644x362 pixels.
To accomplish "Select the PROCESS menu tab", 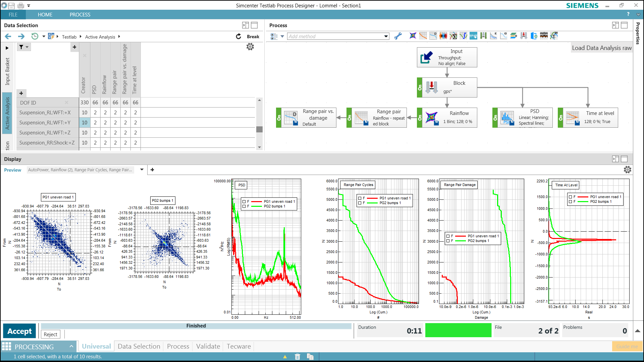I will tap(79, 15).
